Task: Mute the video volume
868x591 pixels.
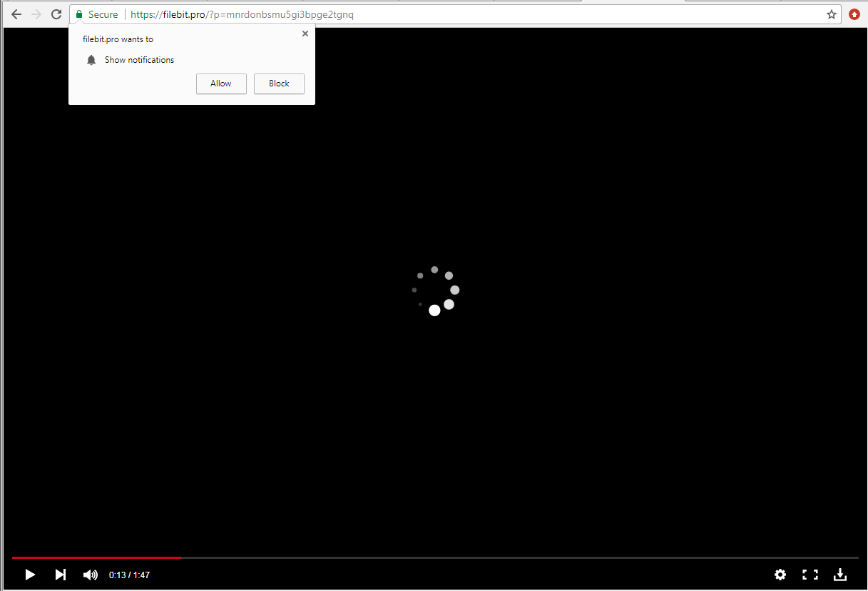Action: 91,575
